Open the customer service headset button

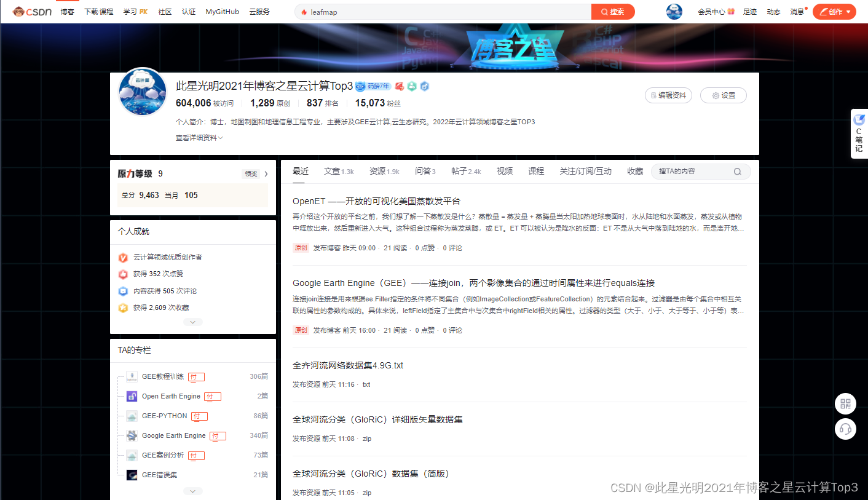pyautogui.click(x=845, y=429)
